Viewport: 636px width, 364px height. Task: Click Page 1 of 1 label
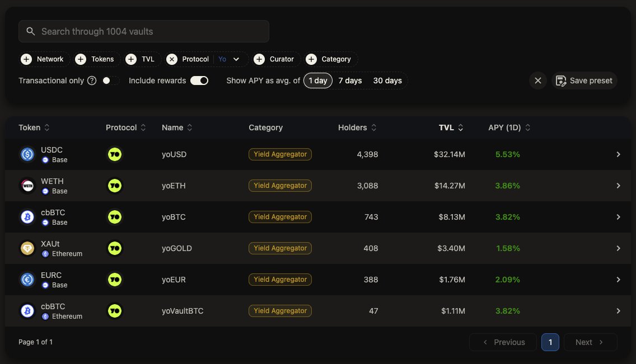35,342
